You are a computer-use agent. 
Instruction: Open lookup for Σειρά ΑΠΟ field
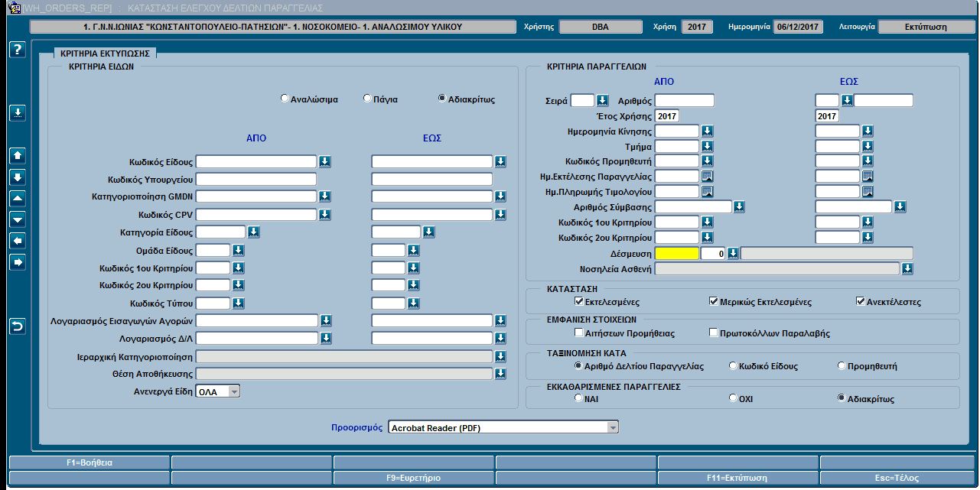(x=602, y=100)
